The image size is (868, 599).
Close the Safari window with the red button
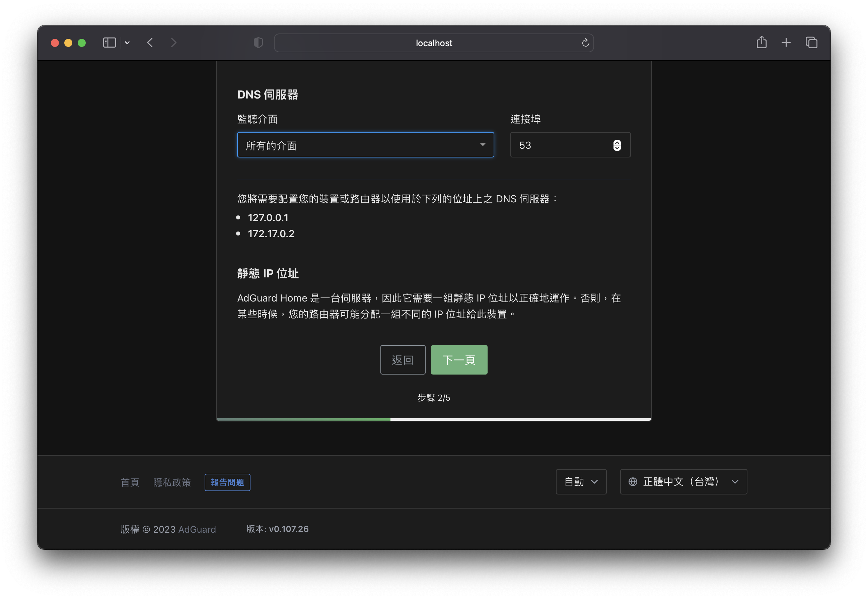coord(55,43)
